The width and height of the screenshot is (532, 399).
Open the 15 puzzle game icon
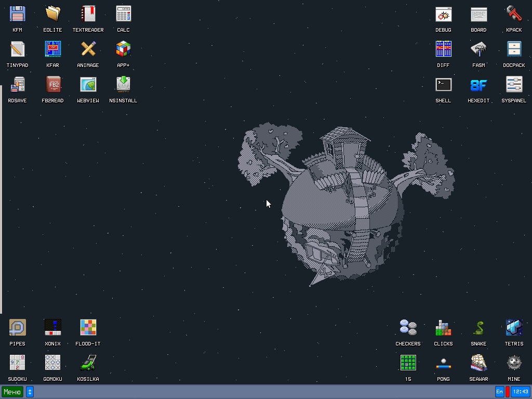click(x=408, y=363)
